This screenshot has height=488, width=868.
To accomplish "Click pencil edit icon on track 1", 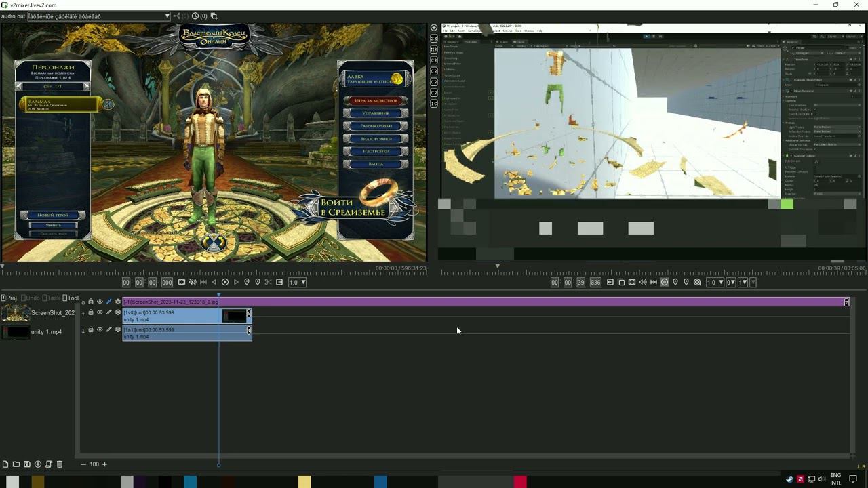I will point(108,330).
